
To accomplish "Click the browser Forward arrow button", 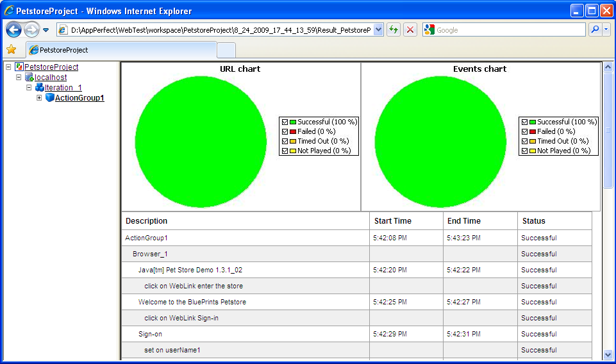I will (31, 29).
